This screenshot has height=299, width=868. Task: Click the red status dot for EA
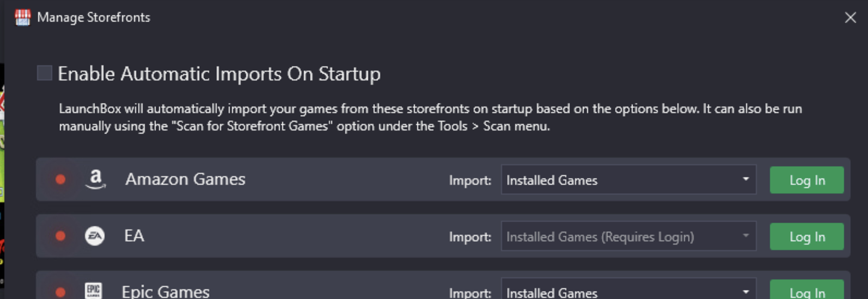pyautogui.click(x=60, y=236)
